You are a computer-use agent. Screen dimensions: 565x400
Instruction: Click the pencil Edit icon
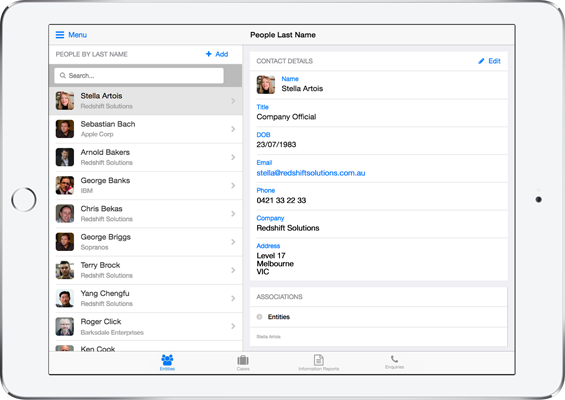pos(481,61)
